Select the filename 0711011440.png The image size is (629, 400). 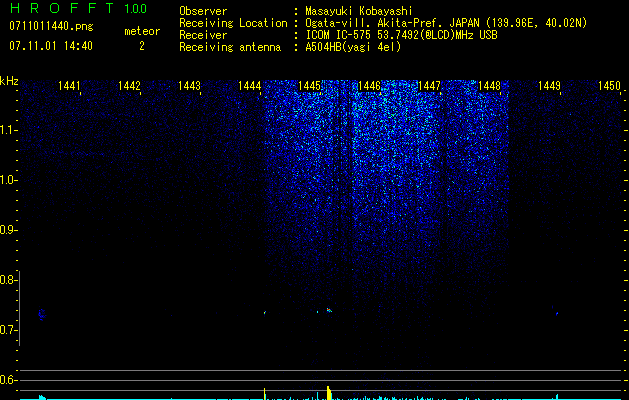(51, 27)
